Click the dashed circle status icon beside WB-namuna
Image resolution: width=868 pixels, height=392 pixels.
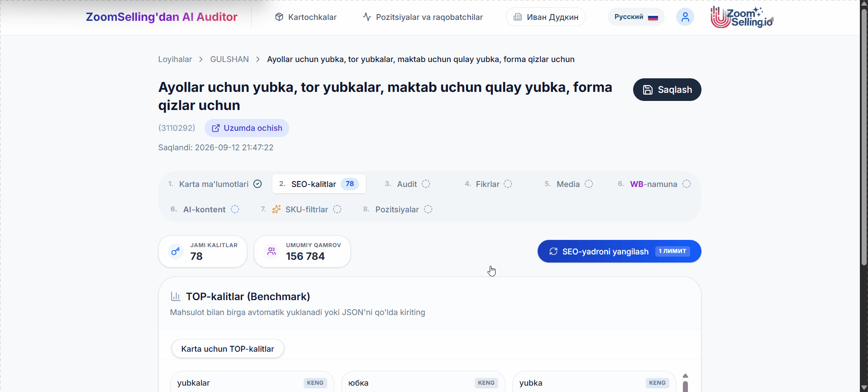pyautogui.click(x=687, y=184)
